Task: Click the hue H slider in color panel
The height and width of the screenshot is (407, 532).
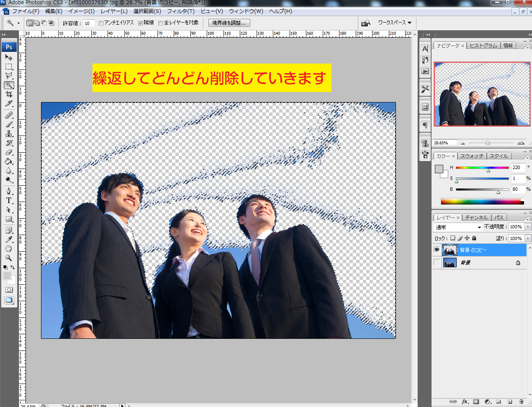Action: 482,168
